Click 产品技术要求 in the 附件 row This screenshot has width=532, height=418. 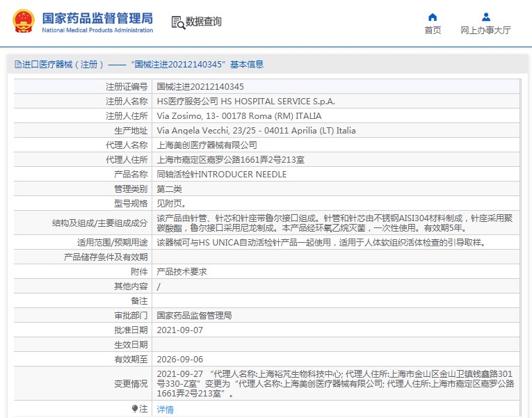pos(182,272)
